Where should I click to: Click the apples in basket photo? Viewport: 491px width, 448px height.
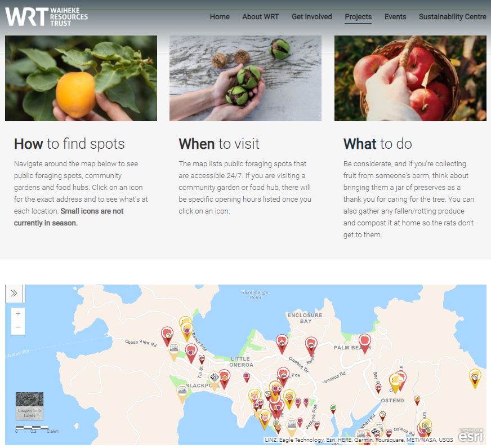click(410, 78)
